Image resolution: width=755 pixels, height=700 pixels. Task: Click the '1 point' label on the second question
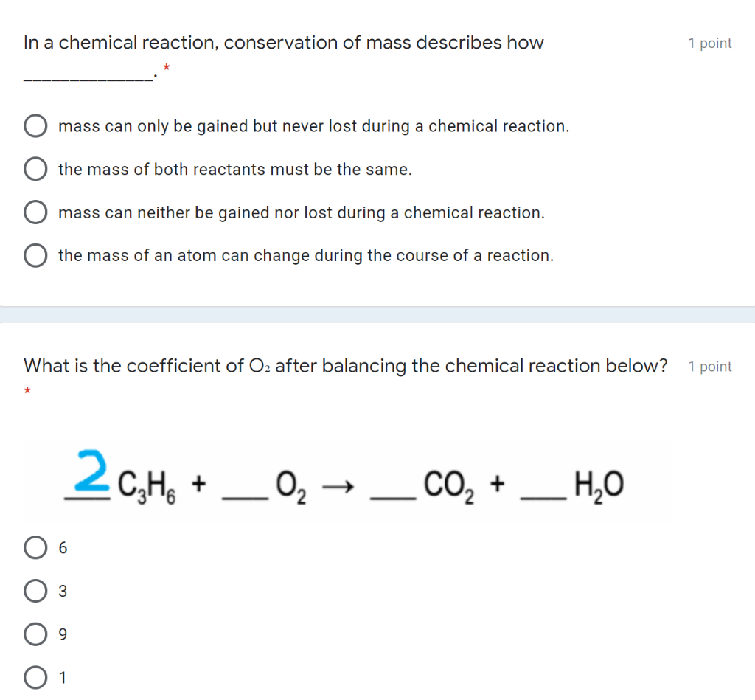[x=709, y=366]
